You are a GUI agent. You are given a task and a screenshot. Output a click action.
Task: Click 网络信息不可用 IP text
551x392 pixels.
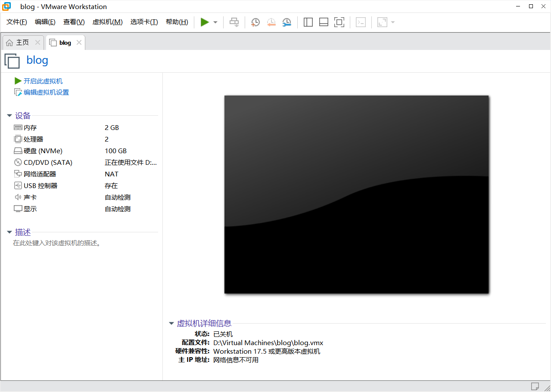pyautogui.click(x=236, y=360)
